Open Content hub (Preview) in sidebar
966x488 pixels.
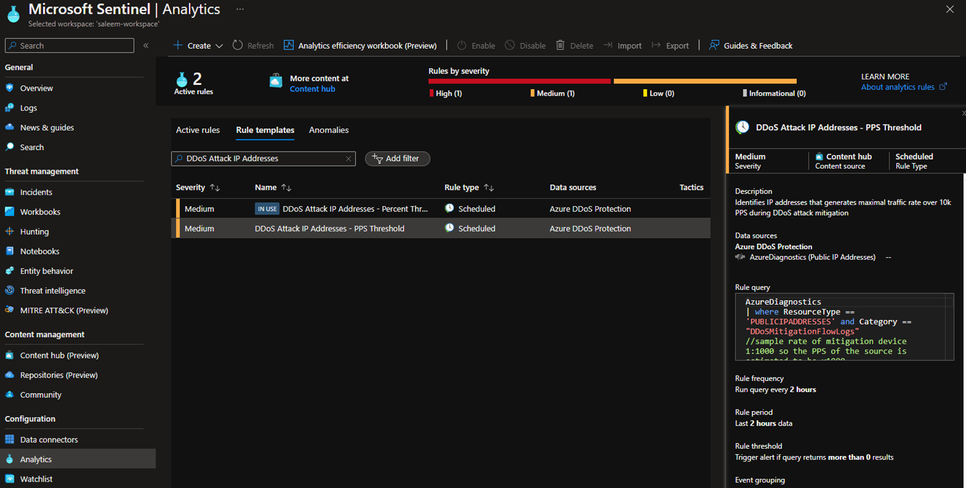(x=59, y=356)
